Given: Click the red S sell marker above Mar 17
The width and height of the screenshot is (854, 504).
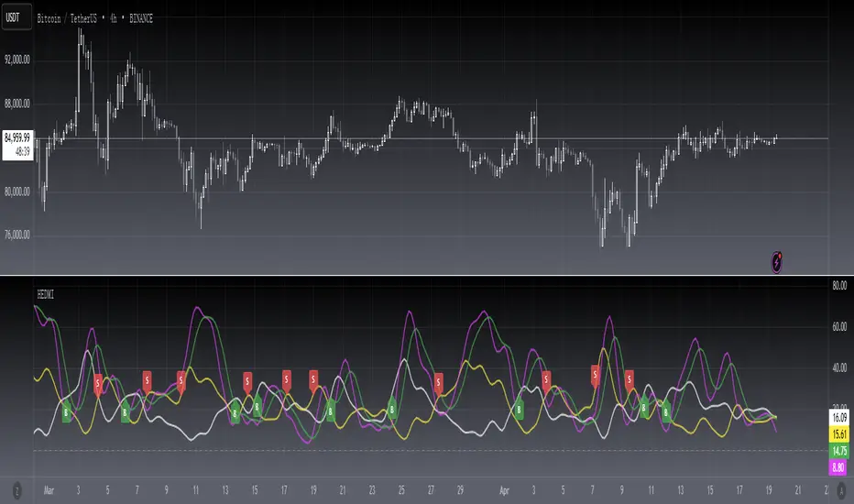Looking at the screenshot, I should (287, 381).
